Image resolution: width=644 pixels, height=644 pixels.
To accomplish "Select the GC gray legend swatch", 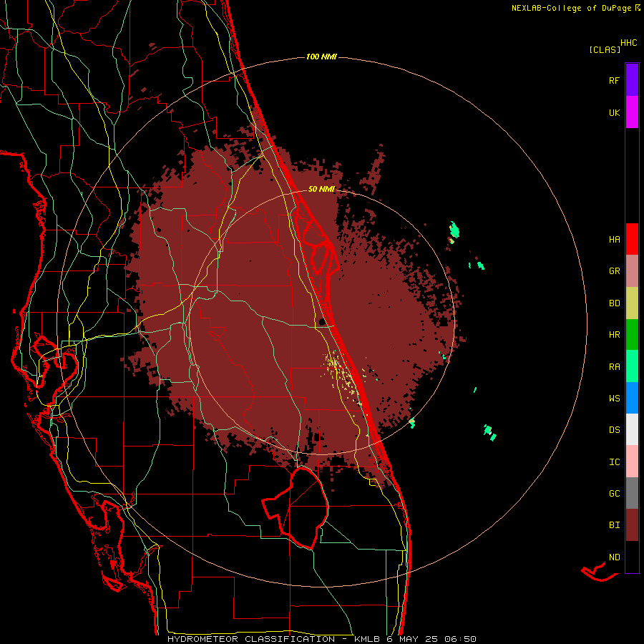I will (632, 493).
